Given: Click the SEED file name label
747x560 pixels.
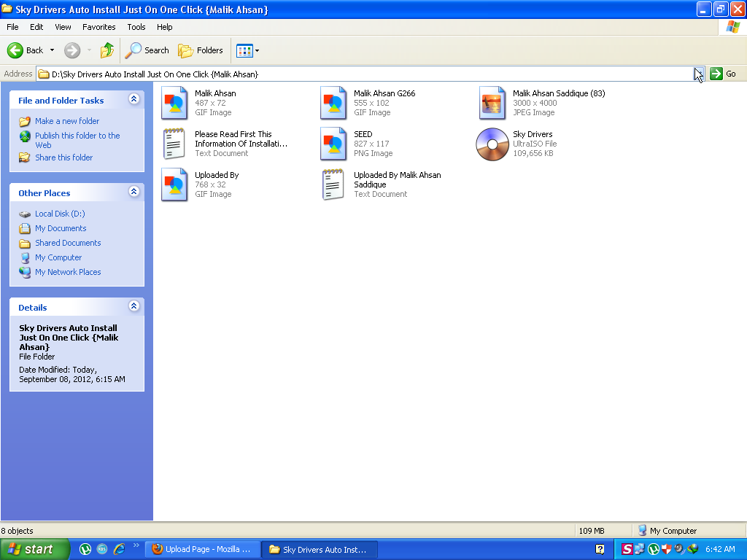Looking at the screenshot, I should (x=363, y=134).
